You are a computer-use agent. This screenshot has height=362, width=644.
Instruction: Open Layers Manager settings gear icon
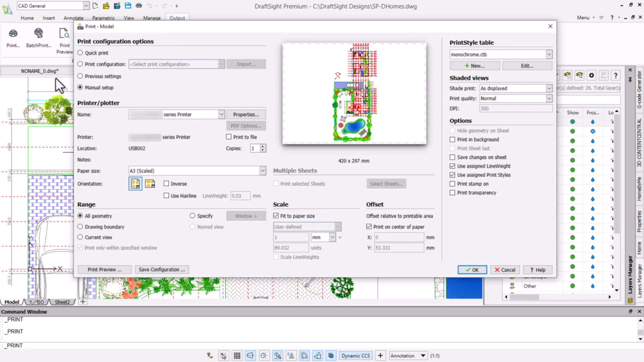[x=591, y=75]
